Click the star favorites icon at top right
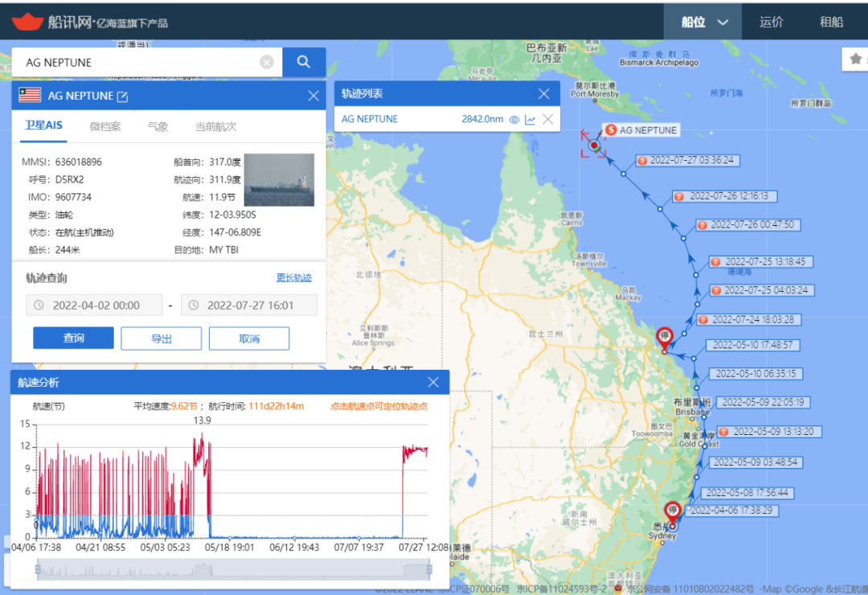The height and width of the screenshot is (595, 868). tap(856, 59)
